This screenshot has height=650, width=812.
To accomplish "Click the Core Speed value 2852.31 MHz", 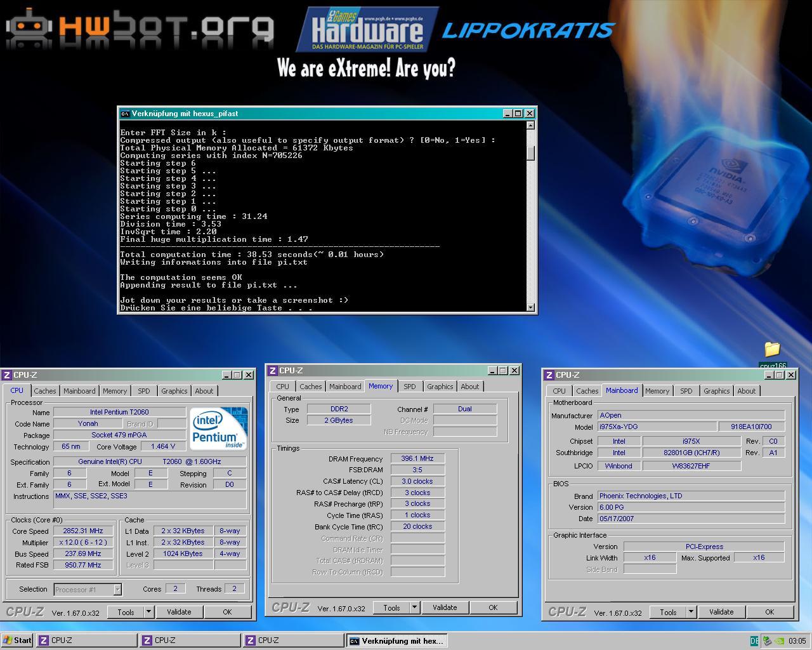I will [x=83, y=531].
